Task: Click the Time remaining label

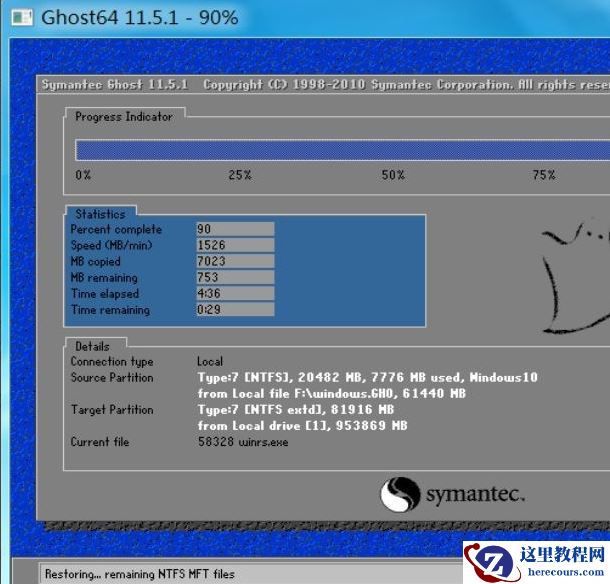Action: click(x=110, y=310)
